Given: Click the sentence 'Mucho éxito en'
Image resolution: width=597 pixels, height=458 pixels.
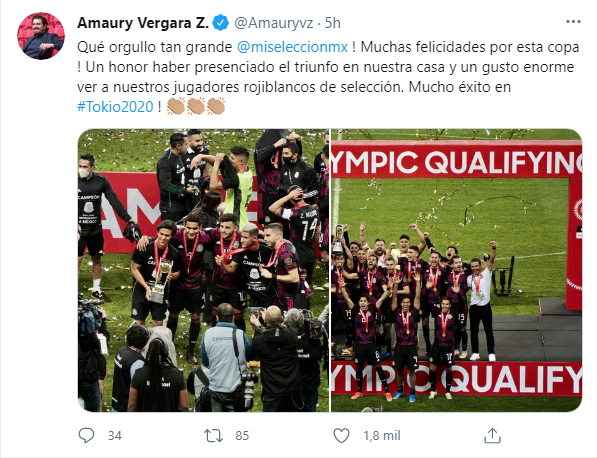Looking at the screenshot, I should (460, 87).
